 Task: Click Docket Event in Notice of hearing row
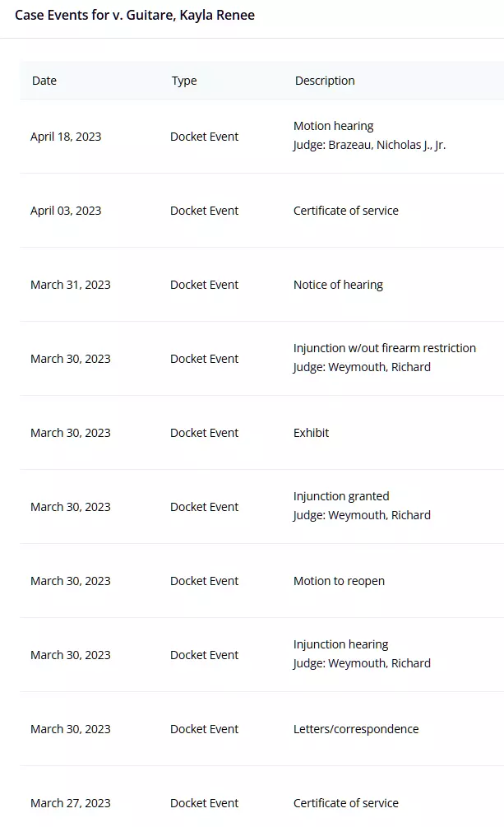point(204,285)
